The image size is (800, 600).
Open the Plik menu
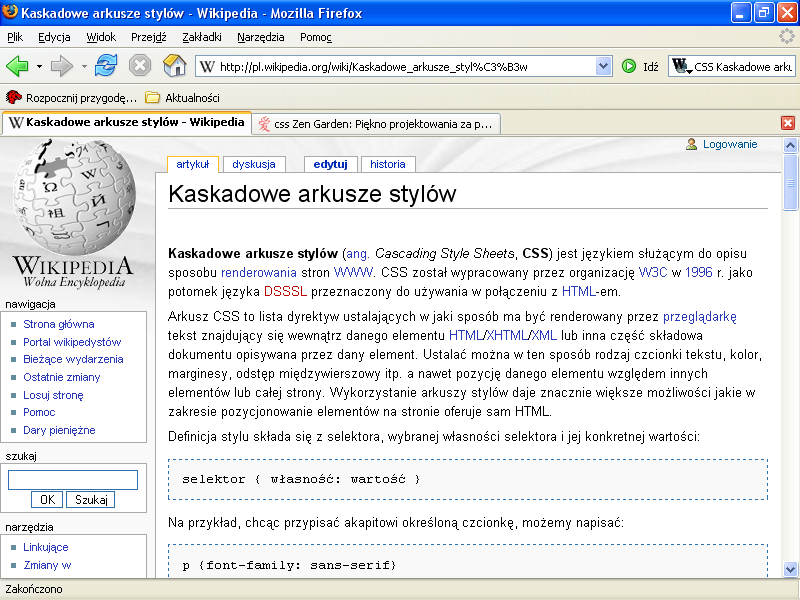coord(15,37)
